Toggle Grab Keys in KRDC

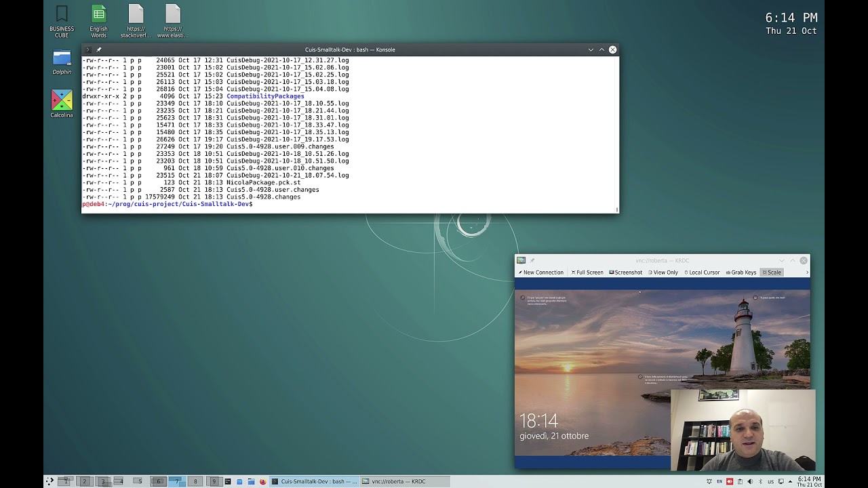(741, 272)
